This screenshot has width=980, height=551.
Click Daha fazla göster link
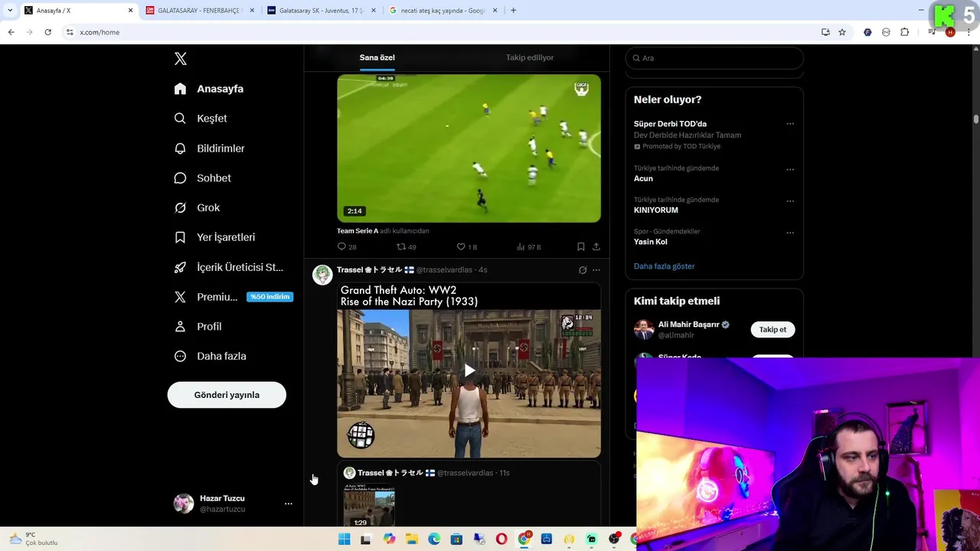[x=664, y=266]
